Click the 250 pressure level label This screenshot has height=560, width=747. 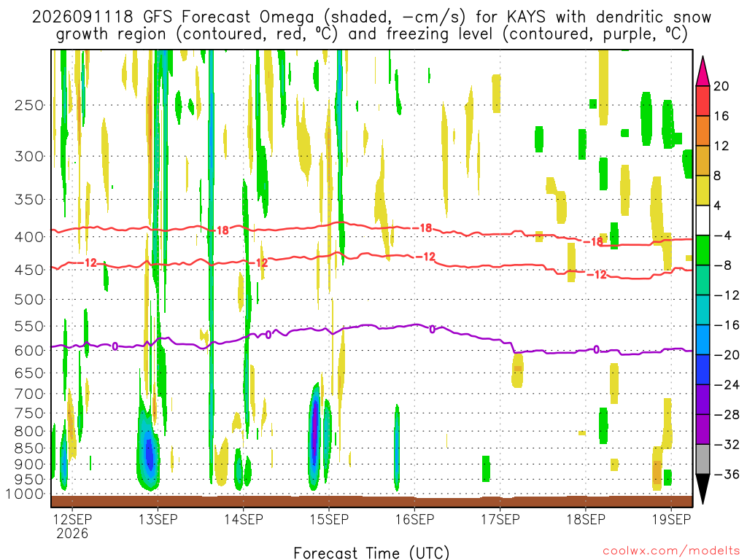29,105
